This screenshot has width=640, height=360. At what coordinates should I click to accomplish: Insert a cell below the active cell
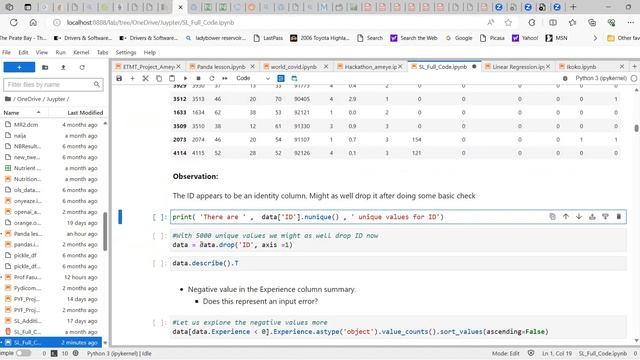[605, 217]
